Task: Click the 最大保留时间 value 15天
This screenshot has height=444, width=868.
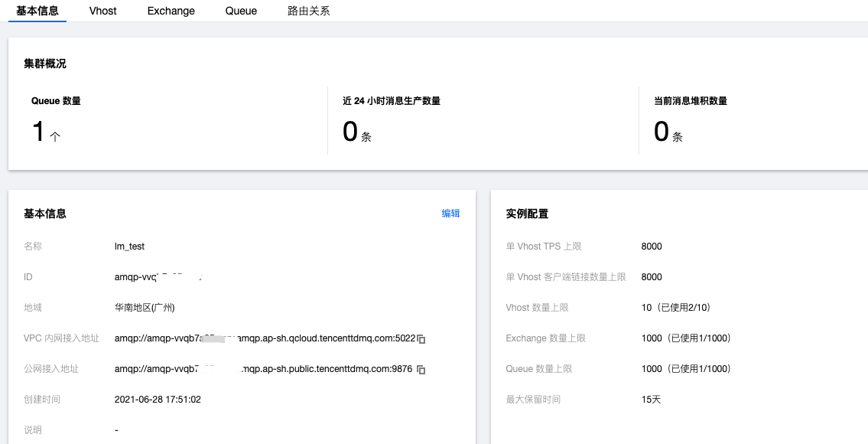Action: (651, 400)
